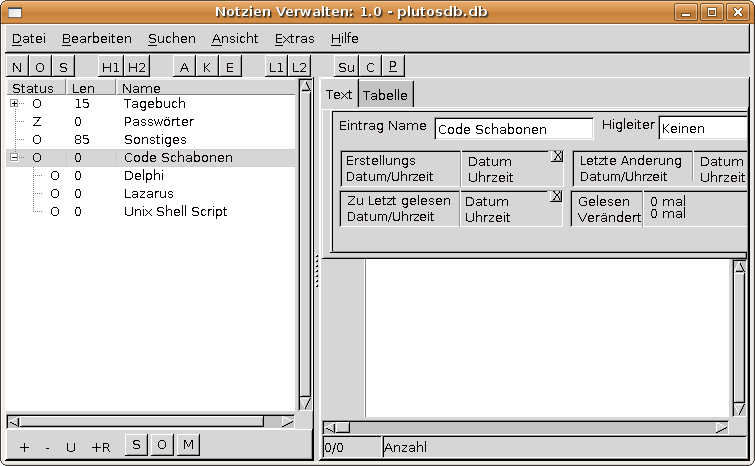The width and height of the screenshot is (755, 466).
Task: Select the Unix Shell Script entry
Action: coord(175,211)
